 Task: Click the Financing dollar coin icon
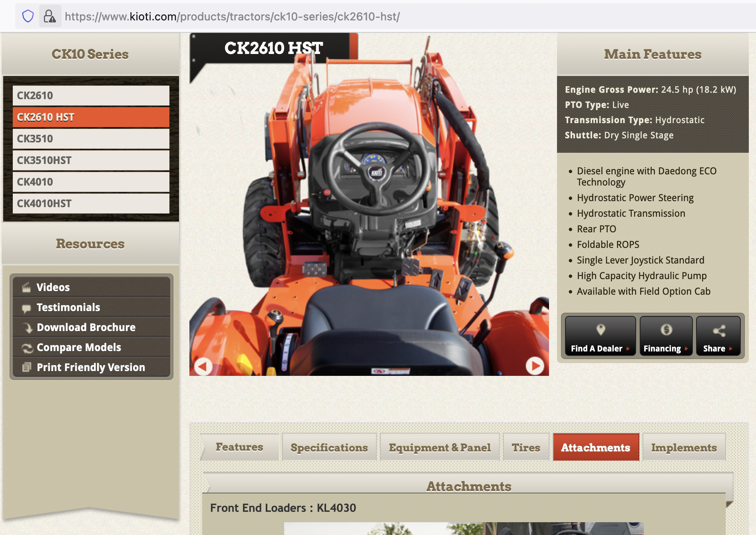666,330
